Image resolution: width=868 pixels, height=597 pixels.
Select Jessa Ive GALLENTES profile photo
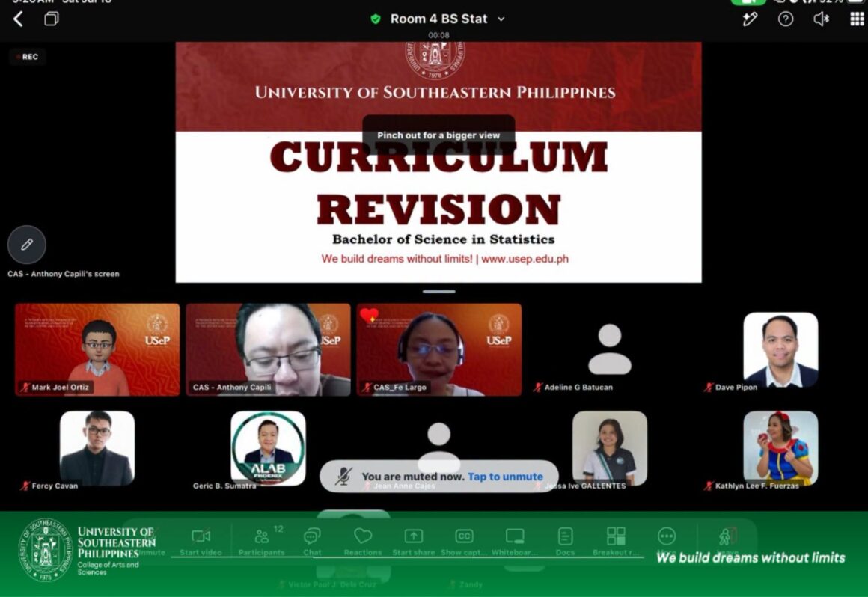(610, 448)
